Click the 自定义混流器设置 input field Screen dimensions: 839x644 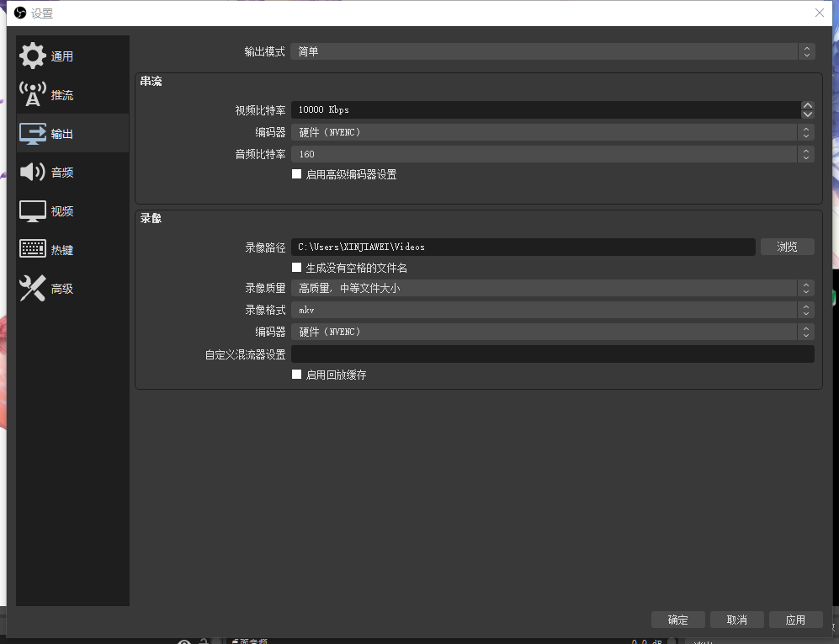[x=552, y=354]
